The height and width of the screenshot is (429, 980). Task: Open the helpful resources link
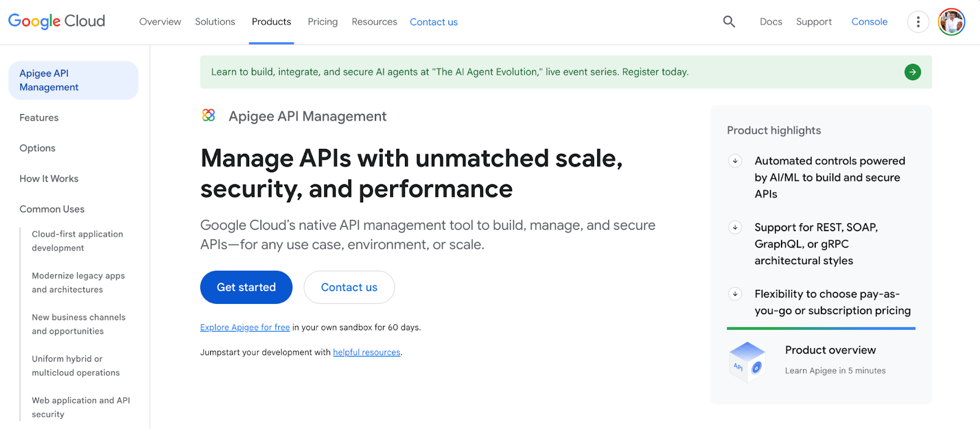tap(367, 352)
